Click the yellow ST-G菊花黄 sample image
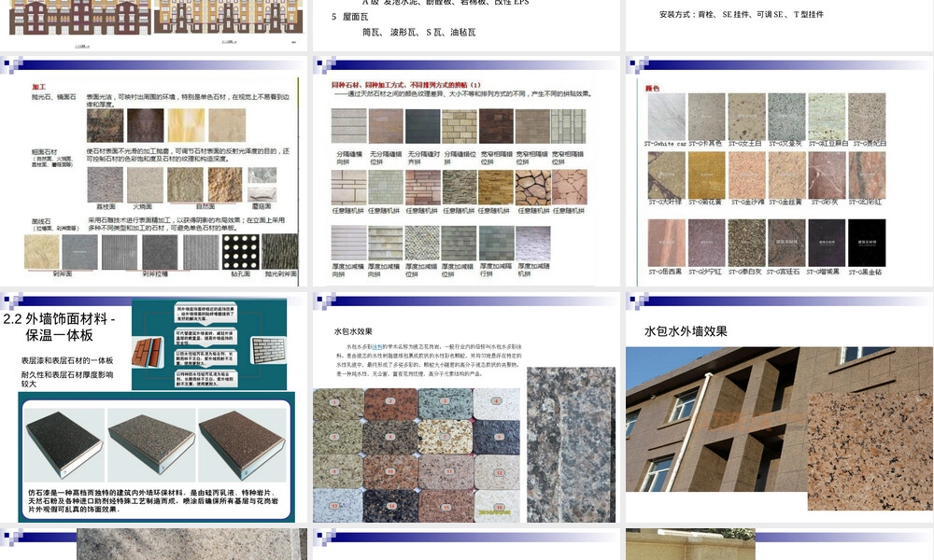The width and height of the screenshot is (934, 560). (706, 175)
